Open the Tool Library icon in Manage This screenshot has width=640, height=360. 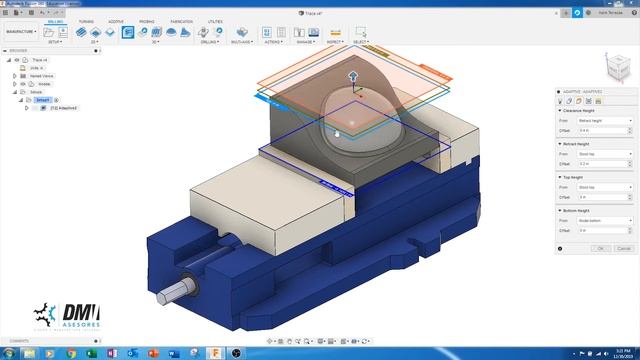click(299, 32)
